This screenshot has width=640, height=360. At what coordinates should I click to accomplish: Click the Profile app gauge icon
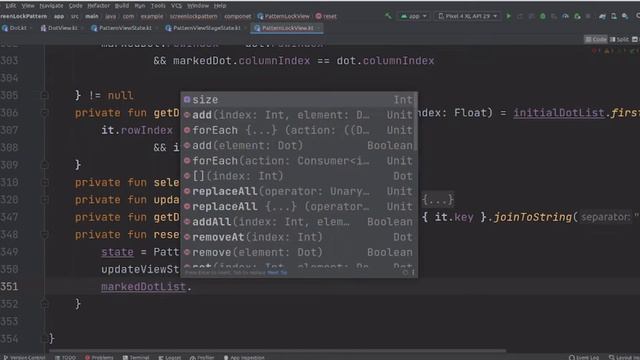click(565, 16)
